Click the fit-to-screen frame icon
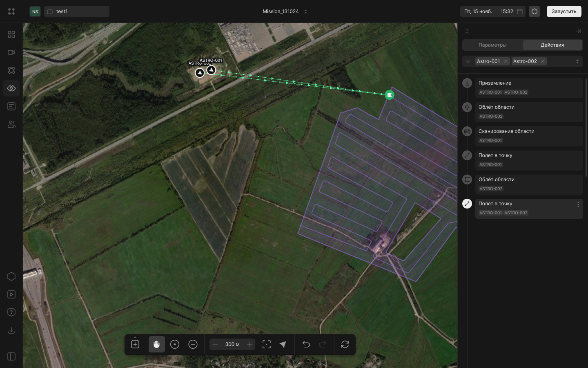588x368 pixels. [x=267, y=344]
